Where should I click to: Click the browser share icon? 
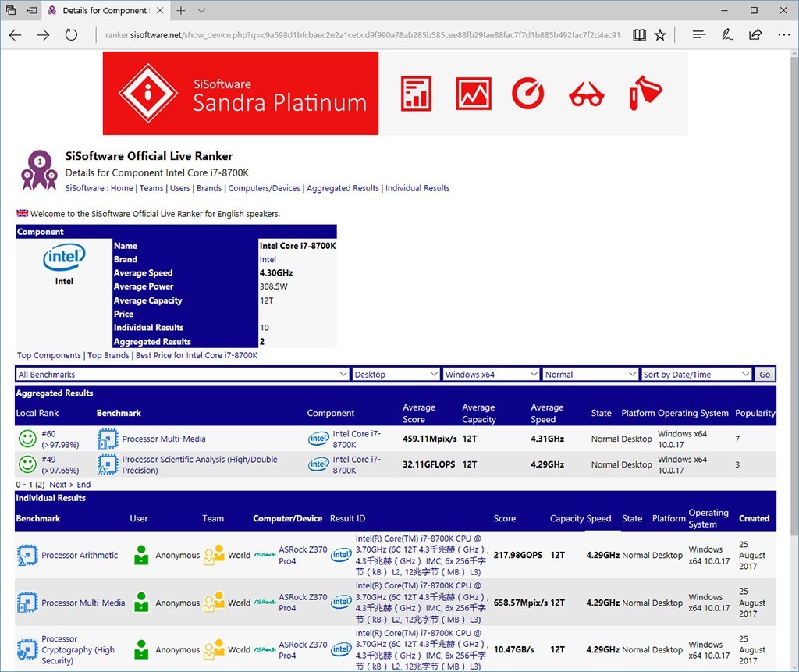point(755,34)
